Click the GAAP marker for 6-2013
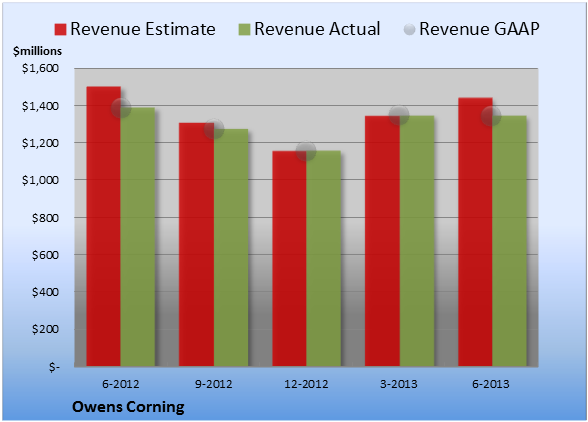Screen dimensions: 588x422 (491, 116)
